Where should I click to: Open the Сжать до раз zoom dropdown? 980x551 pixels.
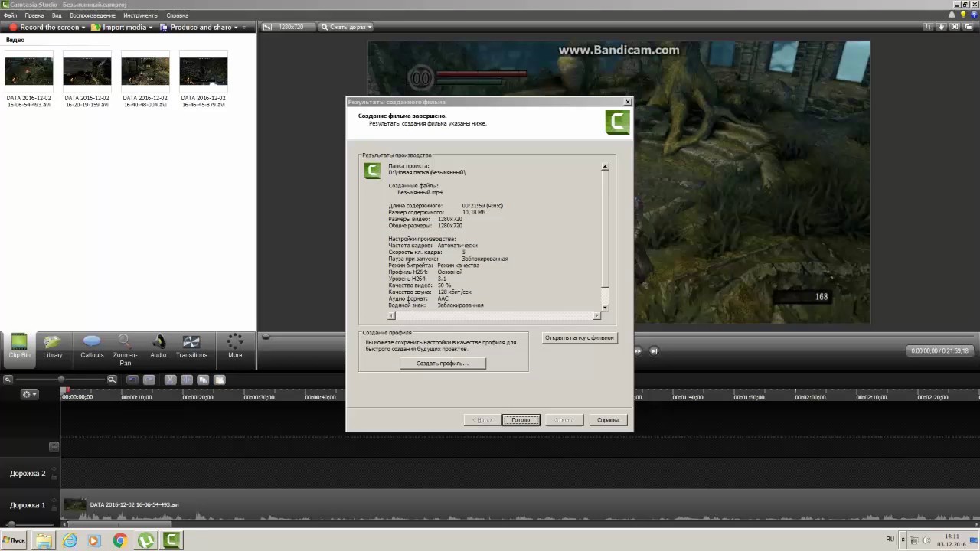(x=346, y=27)
